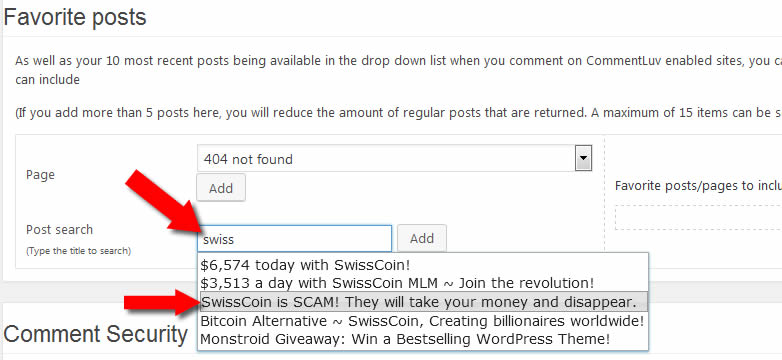Click the red arrow pointing at search field
Viewport: 782px width, 360px height.
pos(163,201)
